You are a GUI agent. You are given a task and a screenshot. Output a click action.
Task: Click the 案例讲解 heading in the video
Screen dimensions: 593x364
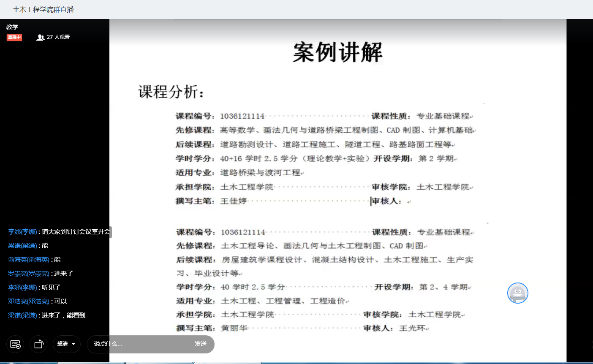(337, 52)
